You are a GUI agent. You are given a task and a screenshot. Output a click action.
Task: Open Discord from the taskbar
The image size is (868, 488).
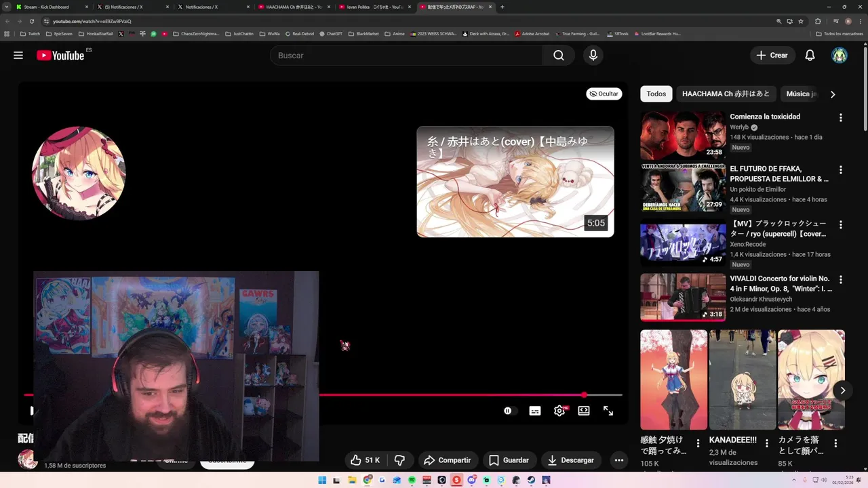472,480
